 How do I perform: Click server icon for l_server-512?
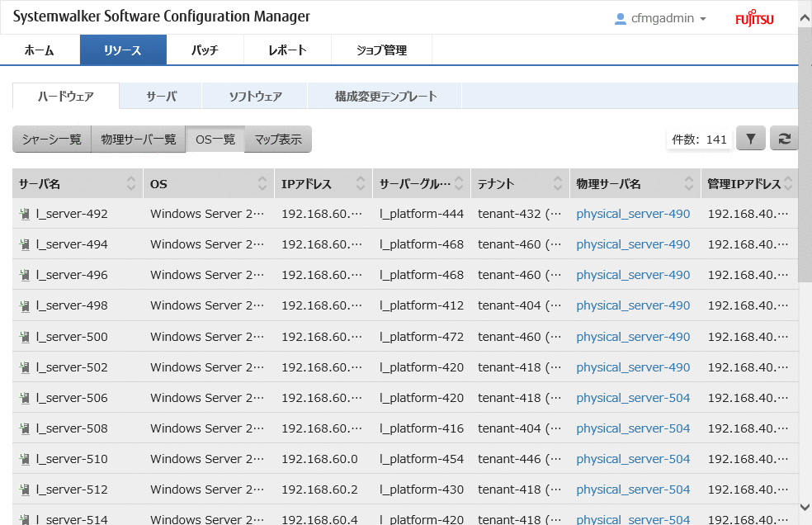pyautogui.click(x=24, y=490)
